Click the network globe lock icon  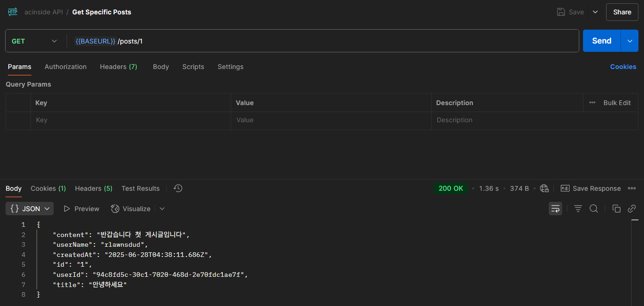point(544,188)
